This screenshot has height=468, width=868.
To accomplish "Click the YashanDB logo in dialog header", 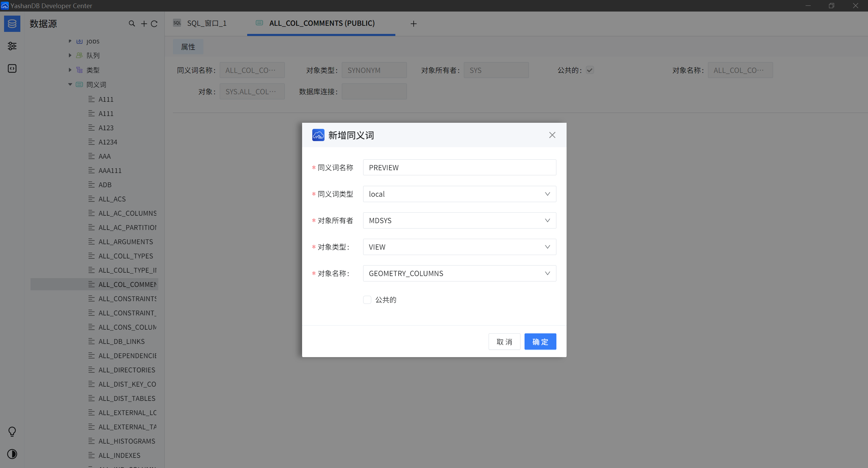I will (318, 135).
